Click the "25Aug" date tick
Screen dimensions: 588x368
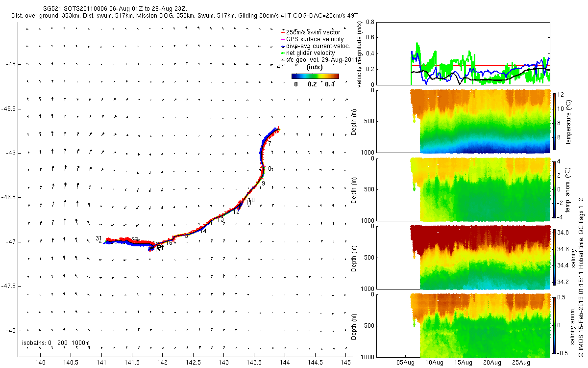tap(521, 363)
